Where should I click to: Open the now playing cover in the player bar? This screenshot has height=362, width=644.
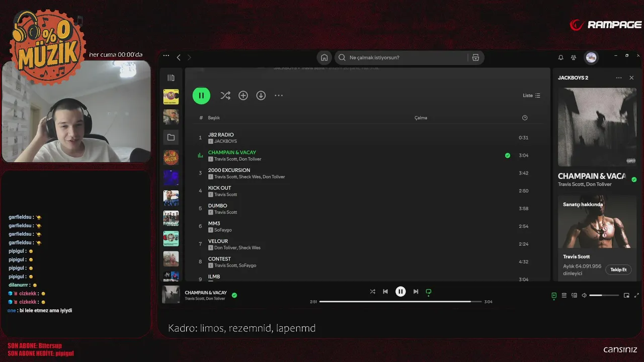pos(171,295)
